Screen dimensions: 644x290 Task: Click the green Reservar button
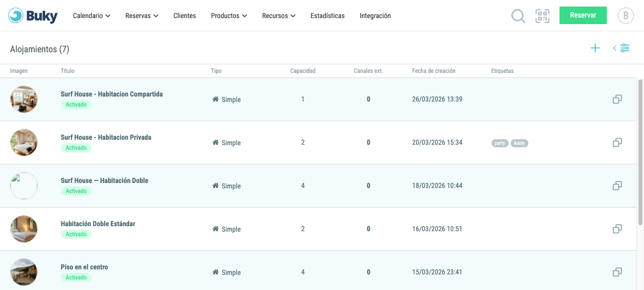pos(583,15)
